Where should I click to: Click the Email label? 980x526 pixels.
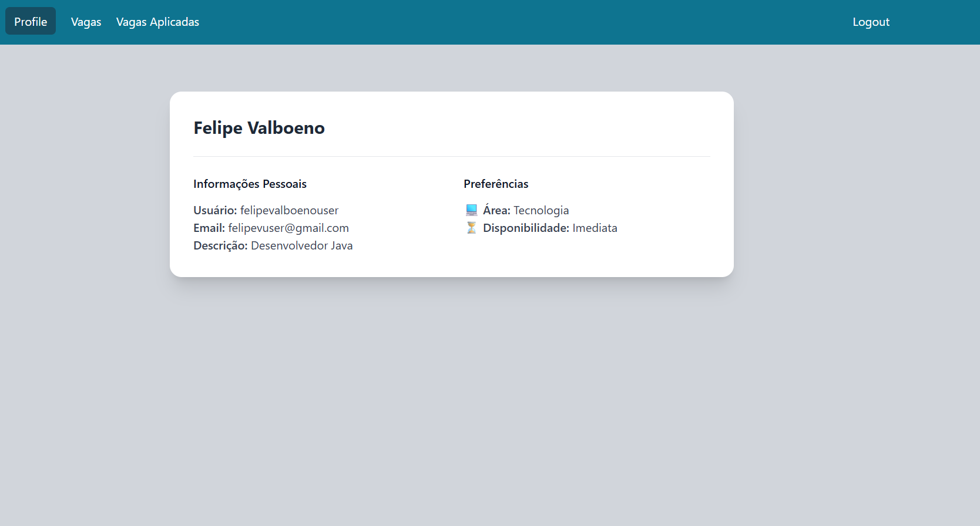tap(209, 228)
